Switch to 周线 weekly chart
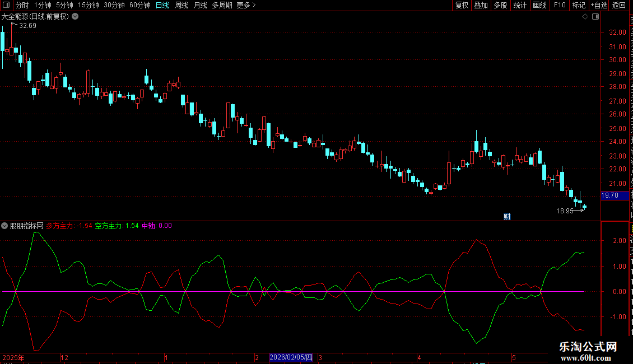The width and height of the screenshot is (633, 364). [x=181, y=5]
